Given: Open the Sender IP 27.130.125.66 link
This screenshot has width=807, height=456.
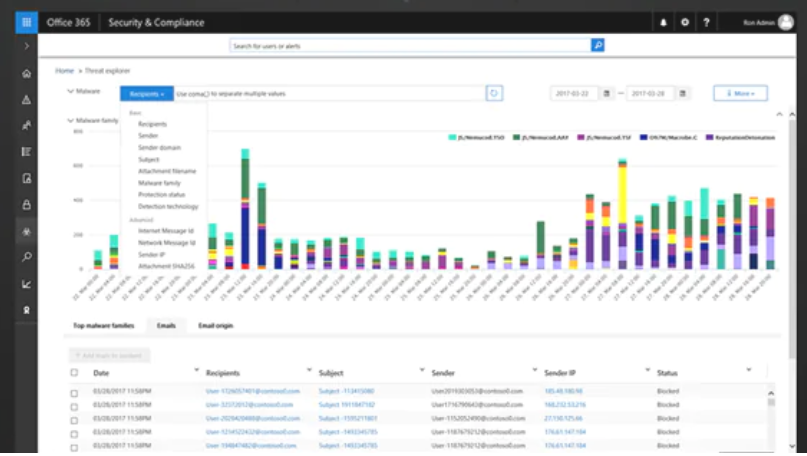Looking at the screenshot, I should click(x=564, y=418).
